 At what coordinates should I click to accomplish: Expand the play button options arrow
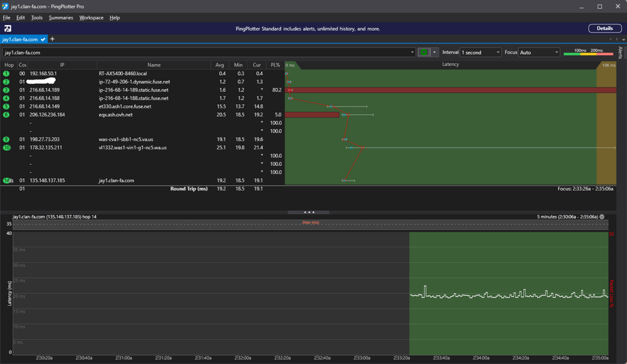pos(435,53)
